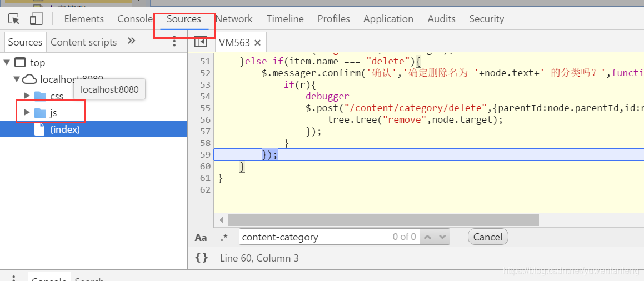Viewport: 644px width, 281px height.
Task: Switch to the Console panel tab
Action: click(135, 19)
